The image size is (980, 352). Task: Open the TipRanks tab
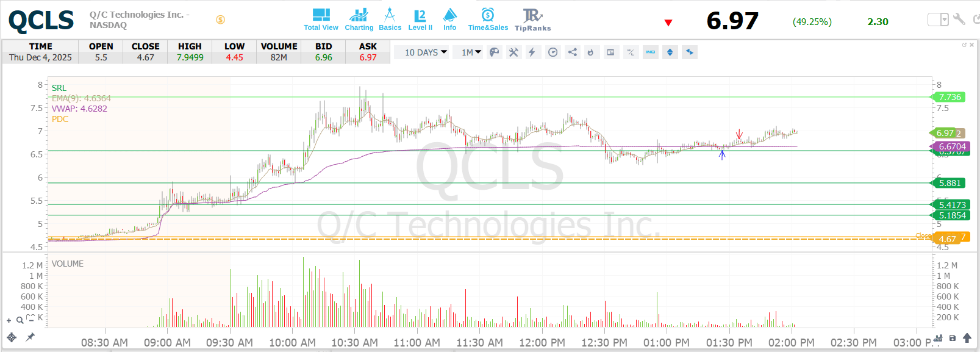532,20
